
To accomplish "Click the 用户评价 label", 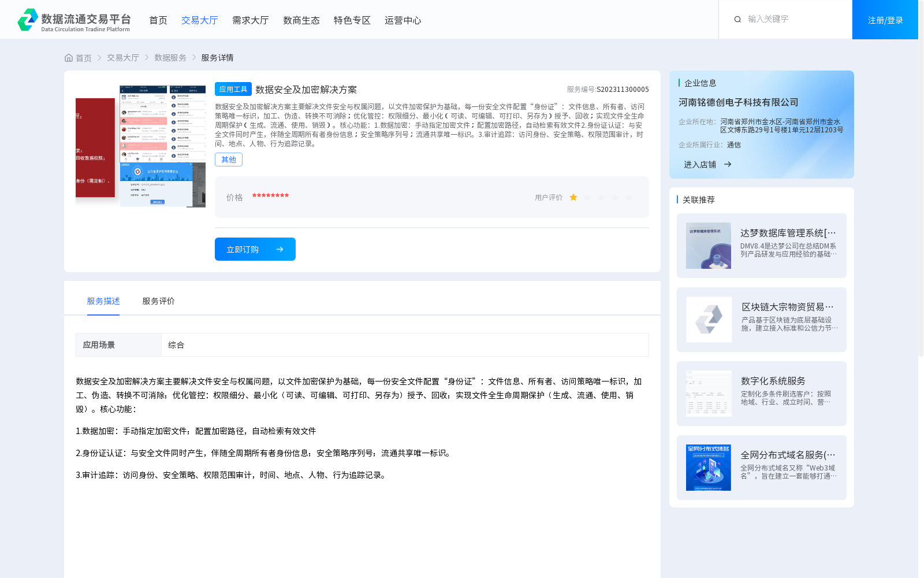I will click(x=549, y=198).
